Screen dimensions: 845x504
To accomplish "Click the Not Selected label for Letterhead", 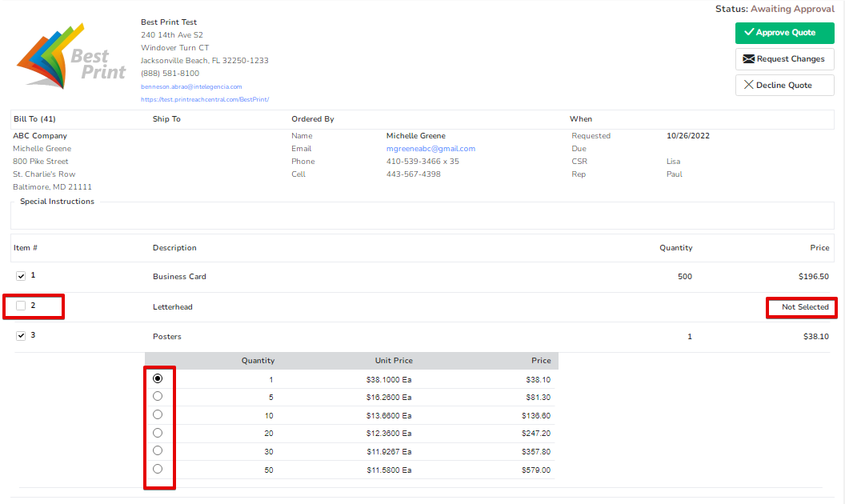I will (801, 307).
